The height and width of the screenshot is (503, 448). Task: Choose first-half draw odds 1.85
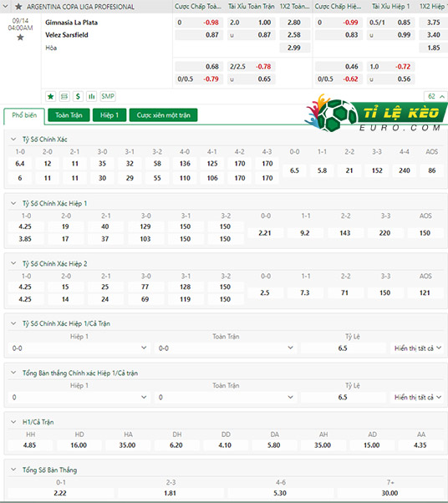[433, 48]
